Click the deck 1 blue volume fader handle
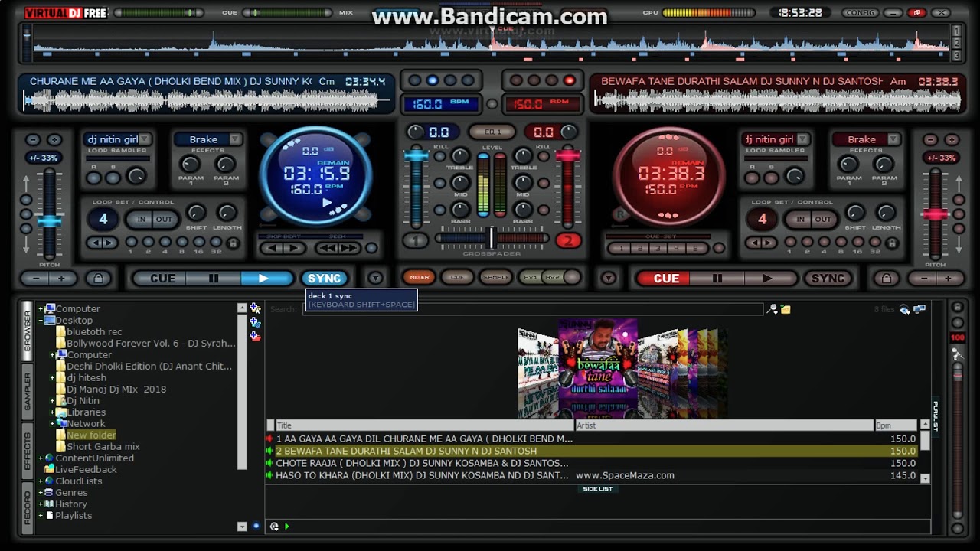 tap(416, 156)
